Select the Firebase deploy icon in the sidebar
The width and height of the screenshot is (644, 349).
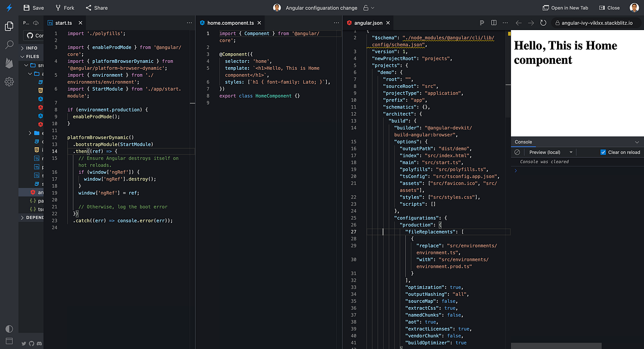(x=9, y=63)
